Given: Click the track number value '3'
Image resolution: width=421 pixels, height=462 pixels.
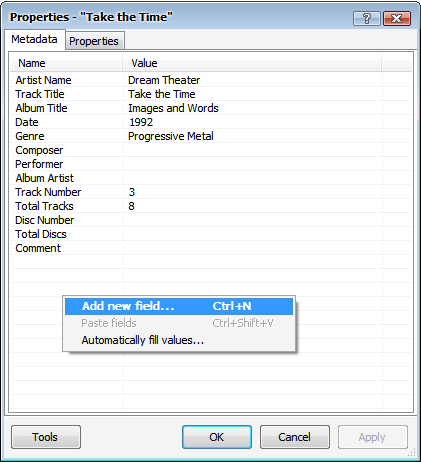Looking at the screenshot, I should 132,192.
